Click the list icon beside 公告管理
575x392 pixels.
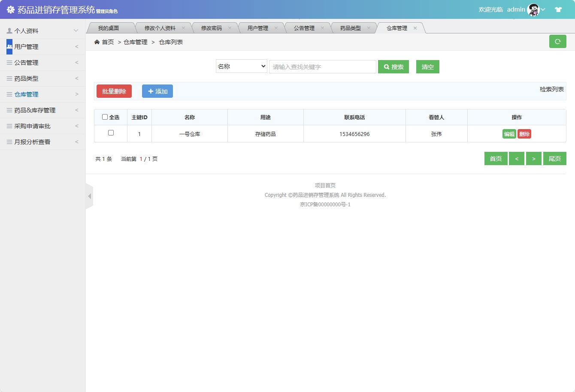[x=9, y=62]
